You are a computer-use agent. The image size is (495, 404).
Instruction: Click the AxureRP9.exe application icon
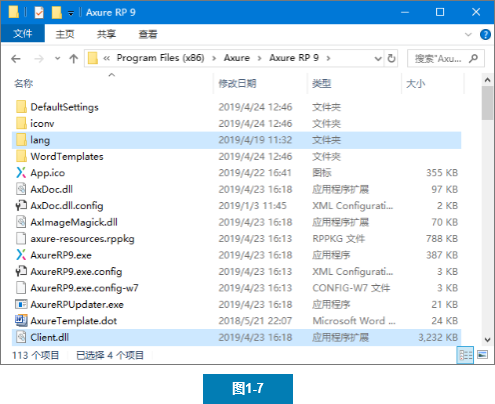21,255
